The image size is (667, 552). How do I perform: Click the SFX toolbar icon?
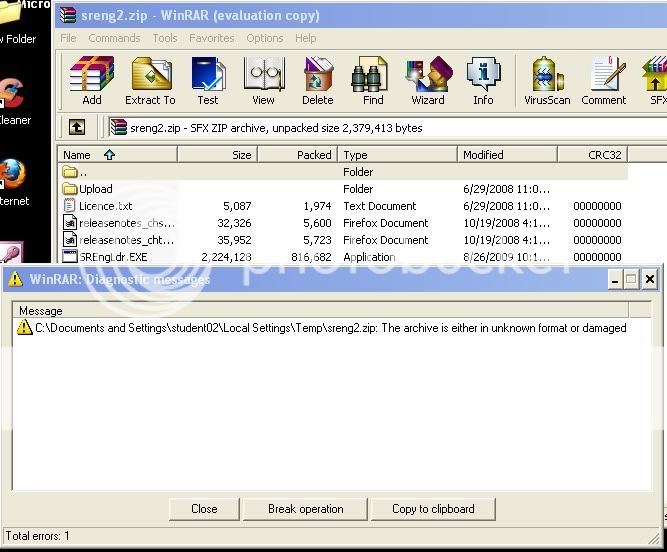pos(655,74)
